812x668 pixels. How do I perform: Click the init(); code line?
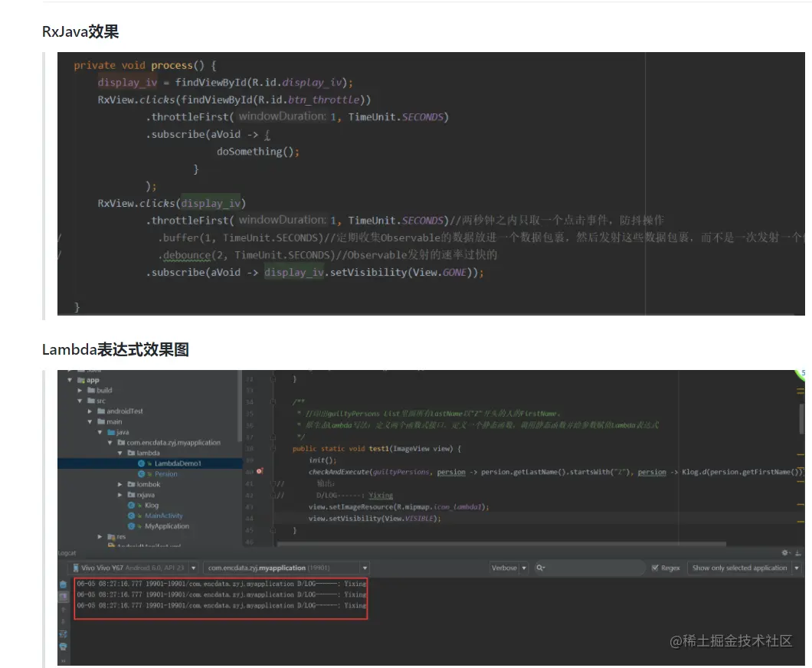323,460
